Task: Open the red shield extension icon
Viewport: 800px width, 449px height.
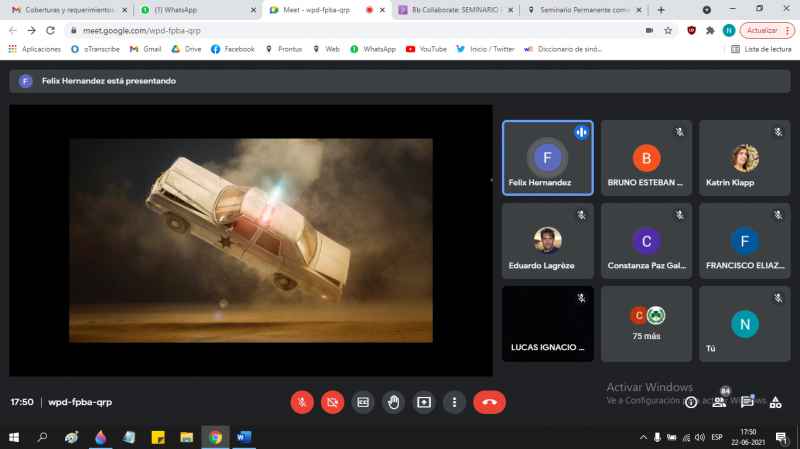Action: (691, 31)
